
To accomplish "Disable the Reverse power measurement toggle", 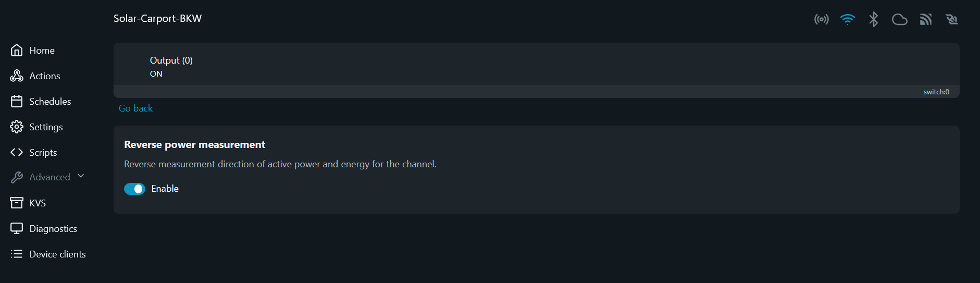I will (134, 189).
